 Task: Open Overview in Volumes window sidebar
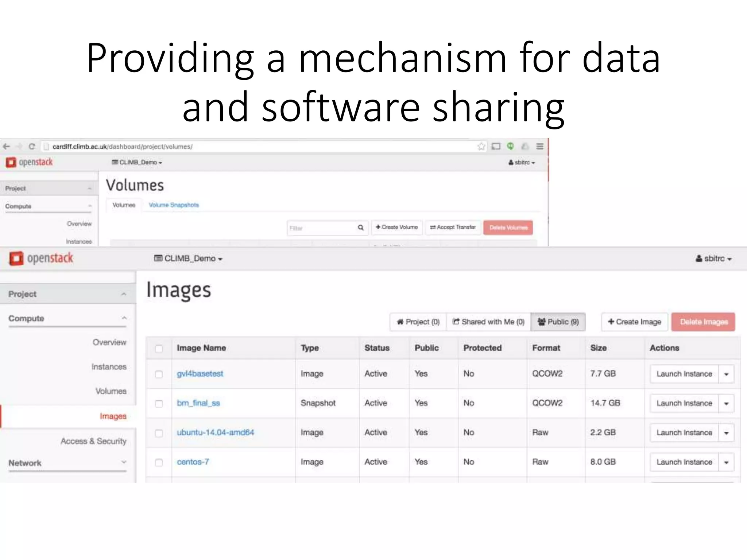click(x=79, y=223)
